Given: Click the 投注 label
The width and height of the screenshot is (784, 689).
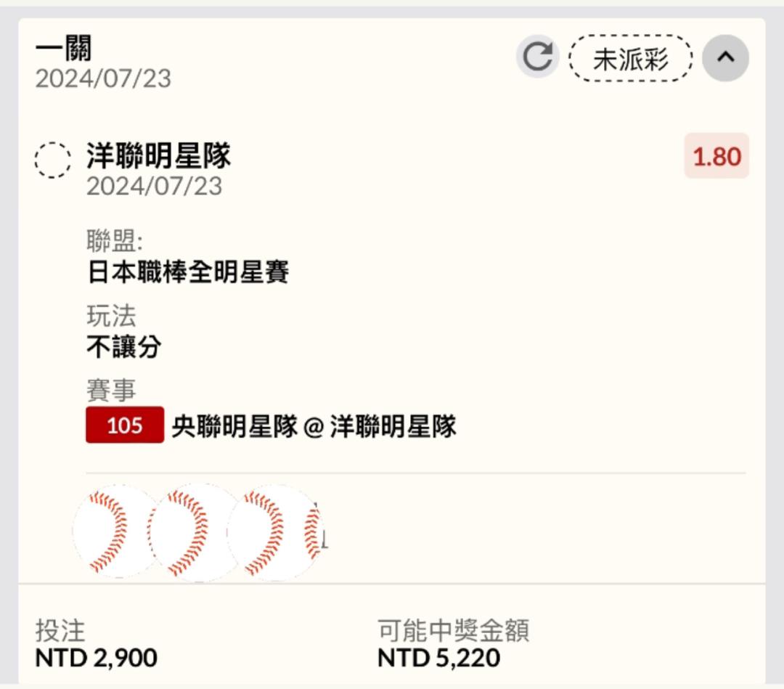Looking at the screenshot, I should click(x=60, y=630).
